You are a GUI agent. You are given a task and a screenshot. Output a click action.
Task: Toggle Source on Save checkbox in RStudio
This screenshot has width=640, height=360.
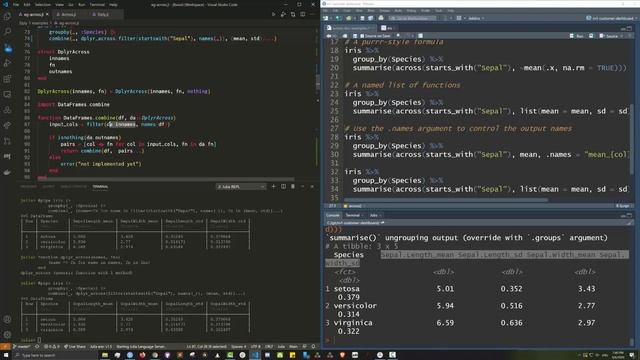click(x=362, y=36)
